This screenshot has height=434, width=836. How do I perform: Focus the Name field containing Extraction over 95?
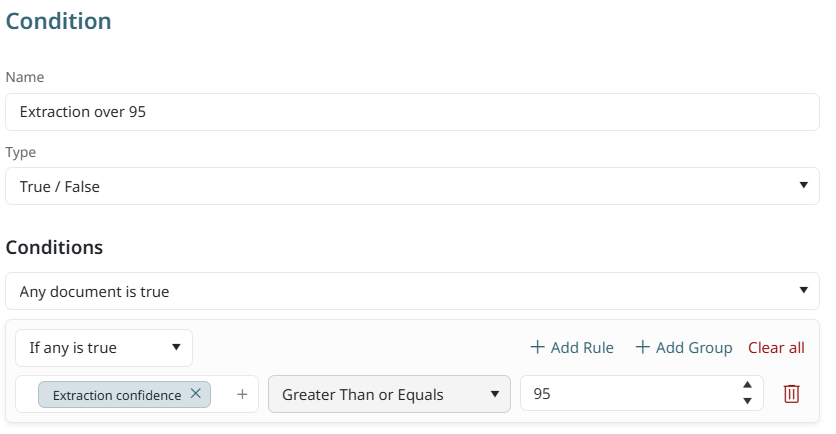click(x=412, y=112)
